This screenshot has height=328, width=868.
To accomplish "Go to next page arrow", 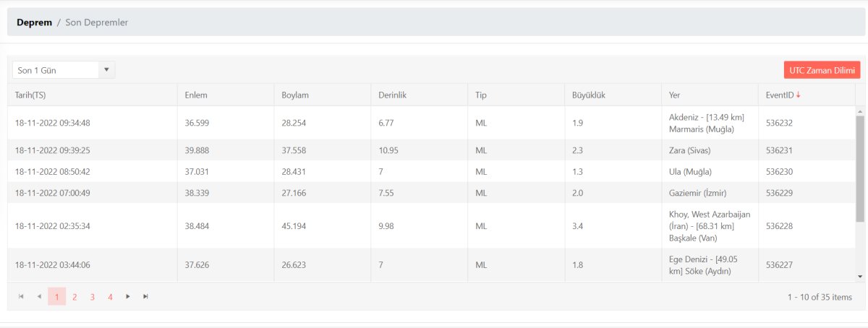I will (128, 296).
